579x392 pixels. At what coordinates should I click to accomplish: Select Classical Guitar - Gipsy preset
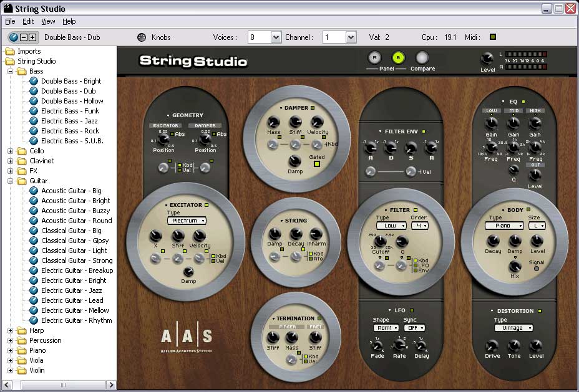click(75, 241)
